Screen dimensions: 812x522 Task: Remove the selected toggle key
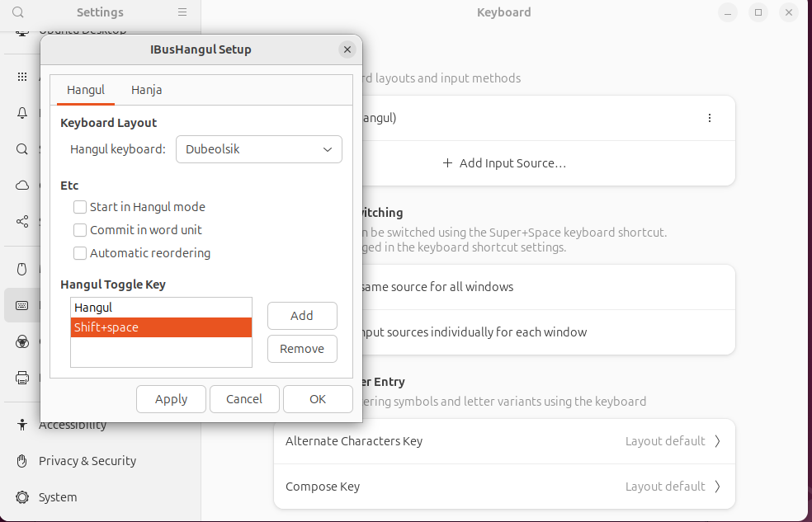(302, 349)
